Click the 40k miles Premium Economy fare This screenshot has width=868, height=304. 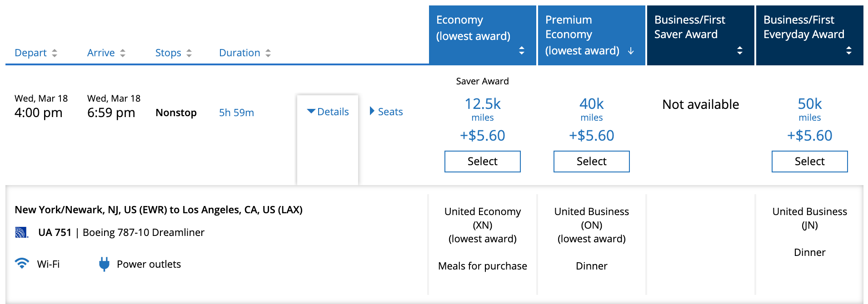click(592, 119)
